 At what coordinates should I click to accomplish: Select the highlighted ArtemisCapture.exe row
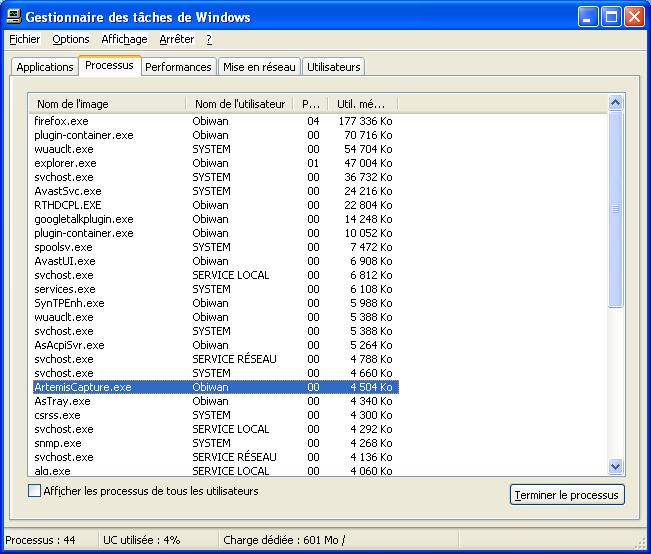point(216,387)
